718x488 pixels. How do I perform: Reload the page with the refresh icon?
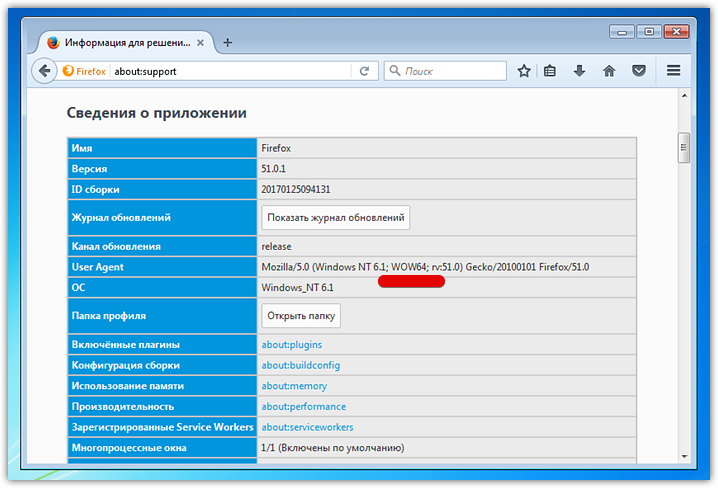click(364, 71)
